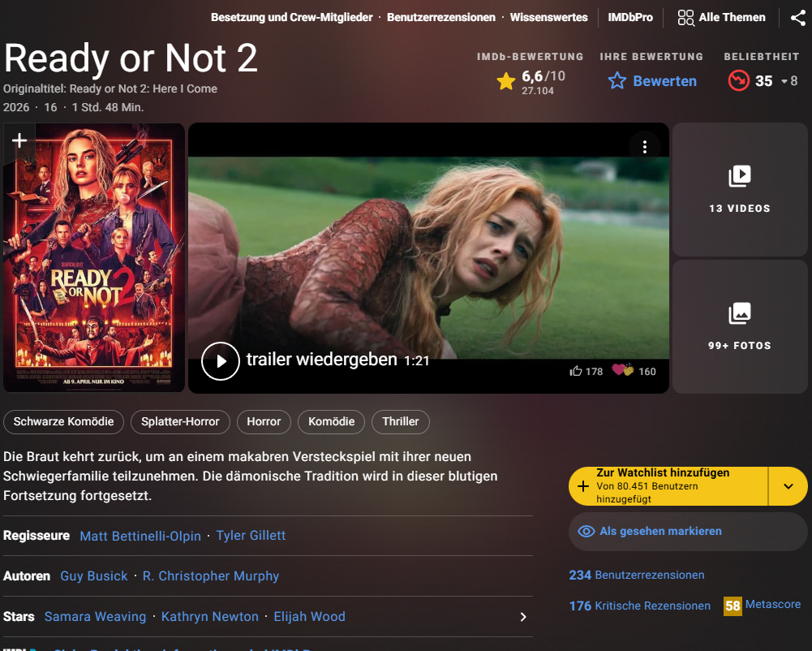
Task: Click Alle Themen label
Action: [x=732, y=18]
